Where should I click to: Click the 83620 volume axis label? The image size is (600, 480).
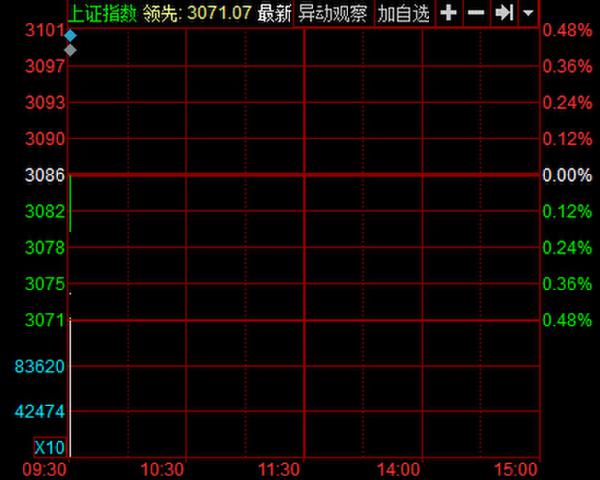click(42, 367)
